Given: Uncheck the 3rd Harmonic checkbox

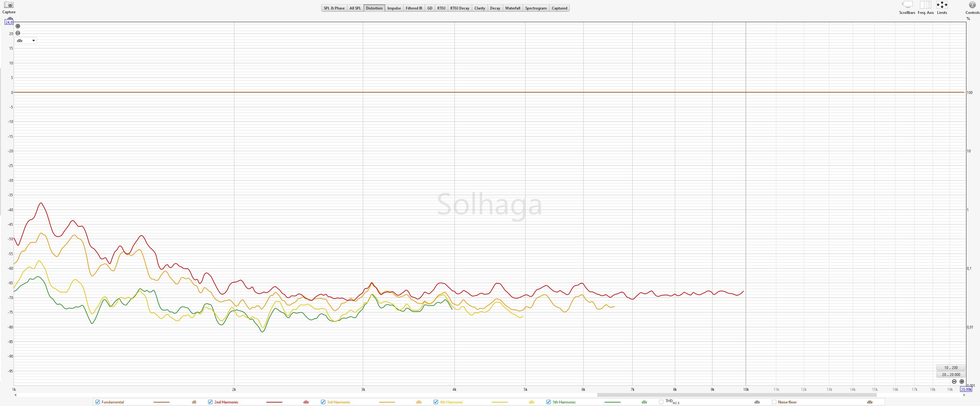Looking at the screenshot, I should [x=323, y=402].
